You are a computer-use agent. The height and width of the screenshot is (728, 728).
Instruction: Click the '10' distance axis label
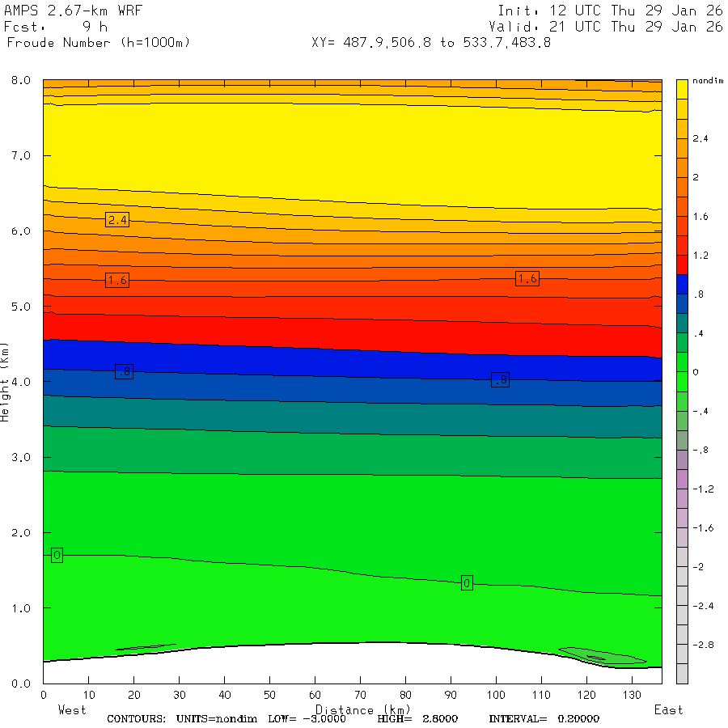pyautogui.click(x=89, y=695)
